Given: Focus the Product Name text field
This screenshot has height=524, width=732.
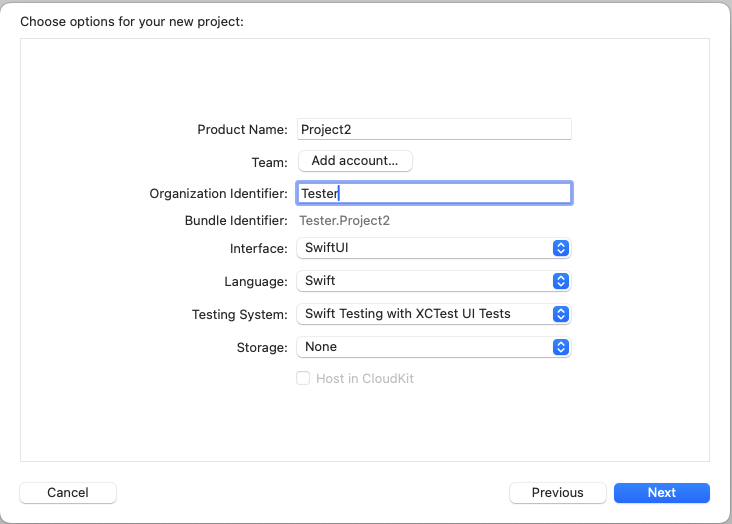Looking at the screenshot, I should tap(434, 129).
